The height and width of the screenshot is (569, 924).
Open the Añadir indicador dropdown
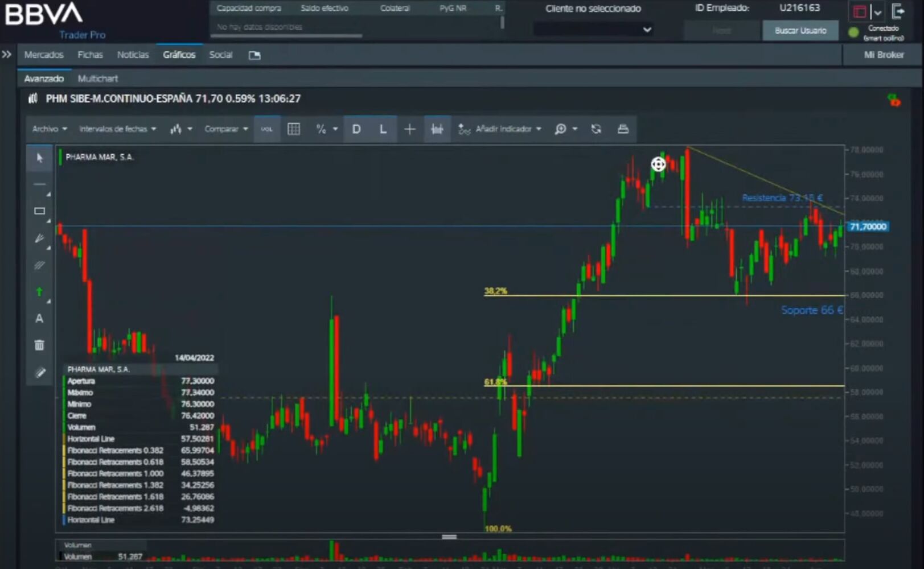coord(500,129)
